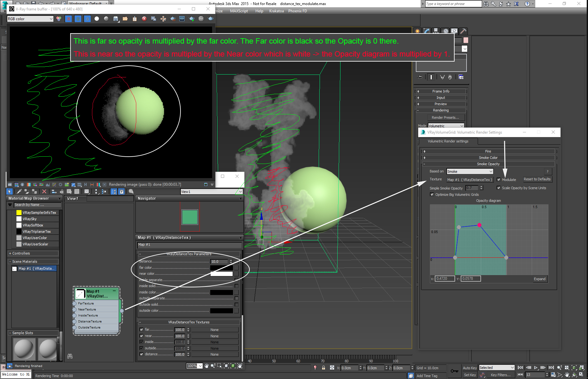
Task: Click the open folder icon in frame buffer
Action: click(x=125, y=19)
